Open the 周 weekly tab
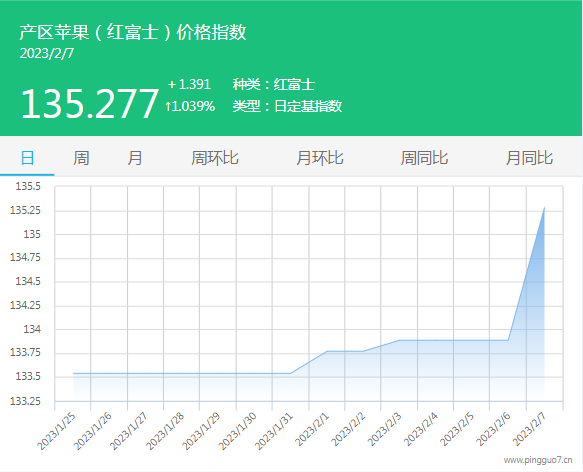The image size is (583, 472). (x=81, y=158)
